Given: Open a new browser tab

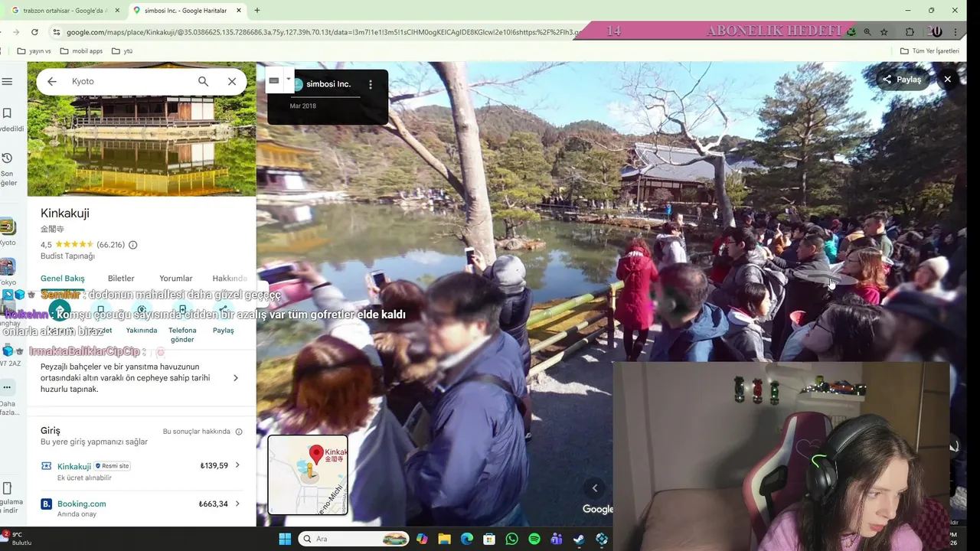Looking at the screenshot, I should pos(256,11).
